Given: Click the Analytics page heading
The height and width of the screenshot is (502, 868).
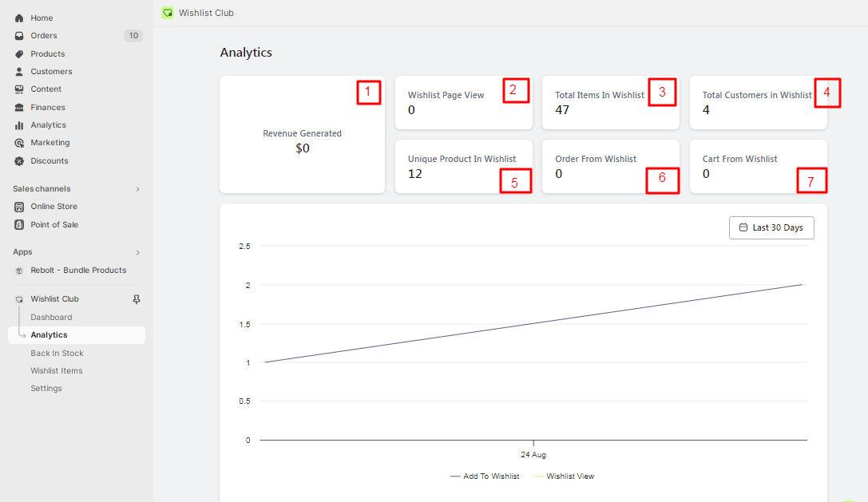Looking at the screenshot, I should click(246, 53).
